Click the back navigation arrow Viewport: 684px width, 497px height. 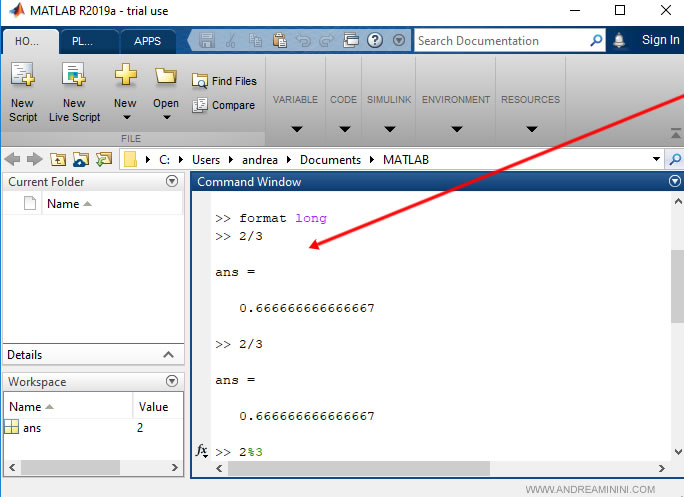[13, 160]
